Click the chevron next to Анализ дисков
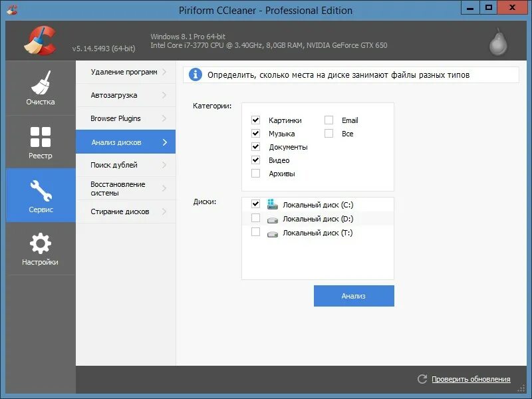Image resolution: width=532 pixels, height=399 pixels. [x=165, y=142]
